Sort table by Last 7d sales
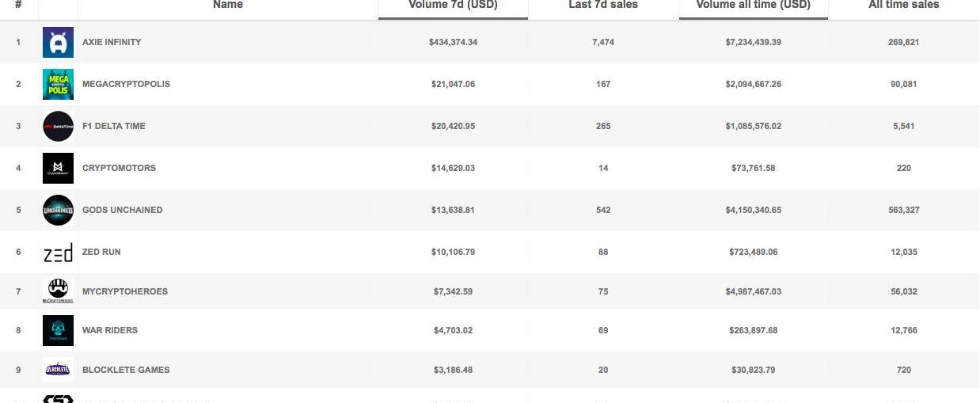Image resolution: width=980 pixels, height=403 pixels. (603, 5)
